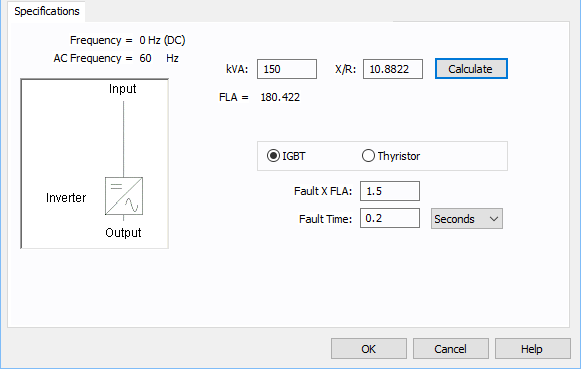Open Help for this dialog
This screenshot has height=369, width=581.
pos(532,349)
